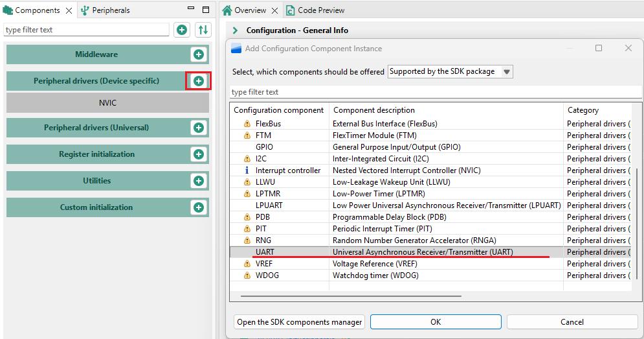Select the GPIO component in list
The height and width of the screenshot is (339, 644).
pos(268,147)
